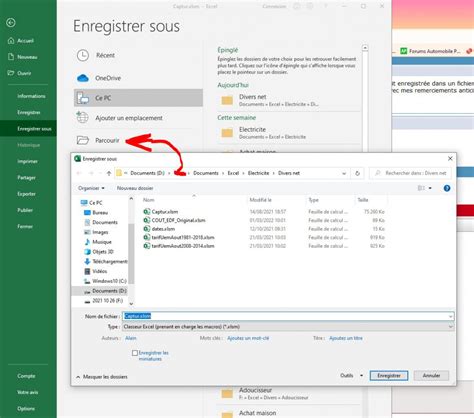Close the Enregistrer sous dialog

450,159
